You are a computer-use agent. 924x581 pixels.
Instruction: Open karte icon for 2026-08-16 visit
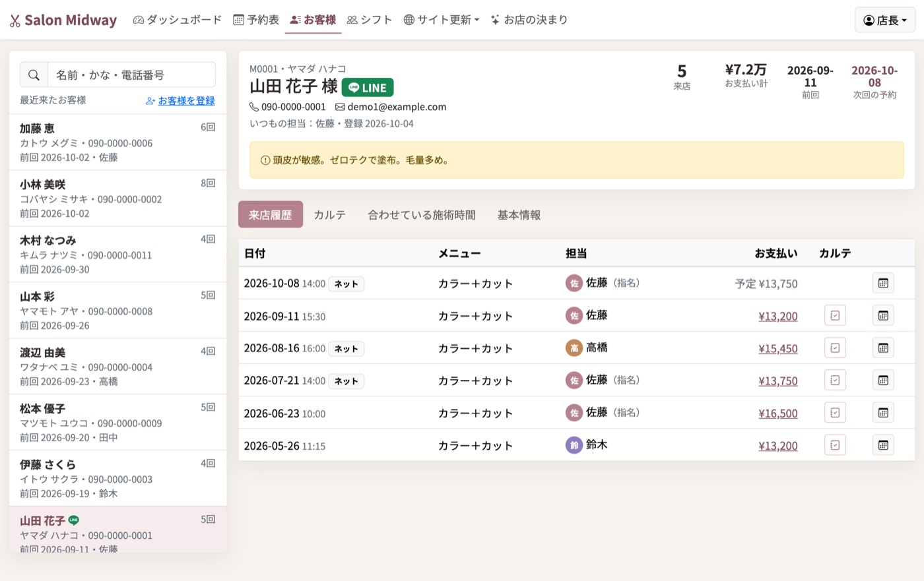835,348
